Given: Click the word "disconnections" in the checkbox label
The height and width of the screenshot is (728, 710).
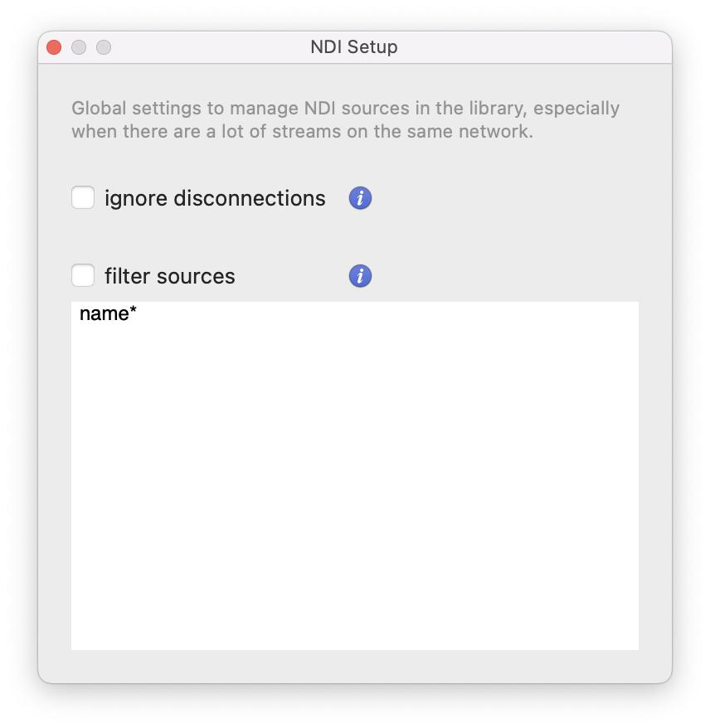Looking at the screenshot, I should coord(249,199).
